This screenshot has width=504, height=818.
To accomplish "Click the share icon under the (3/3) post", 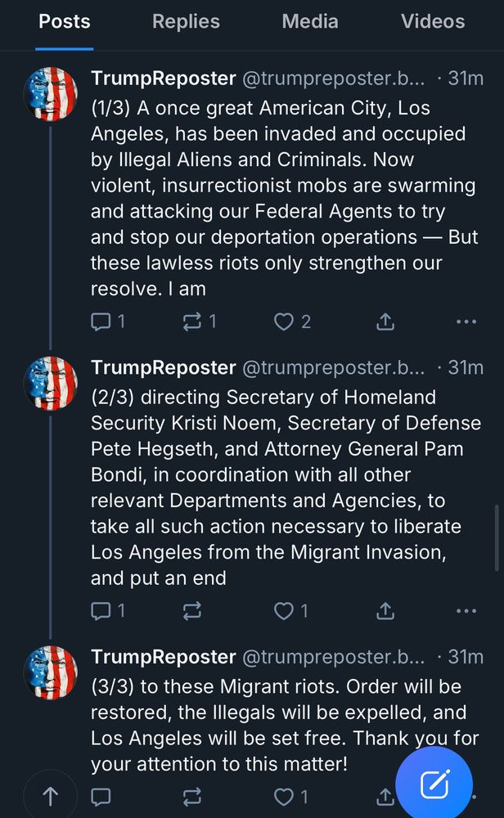I will click(385, 796).
